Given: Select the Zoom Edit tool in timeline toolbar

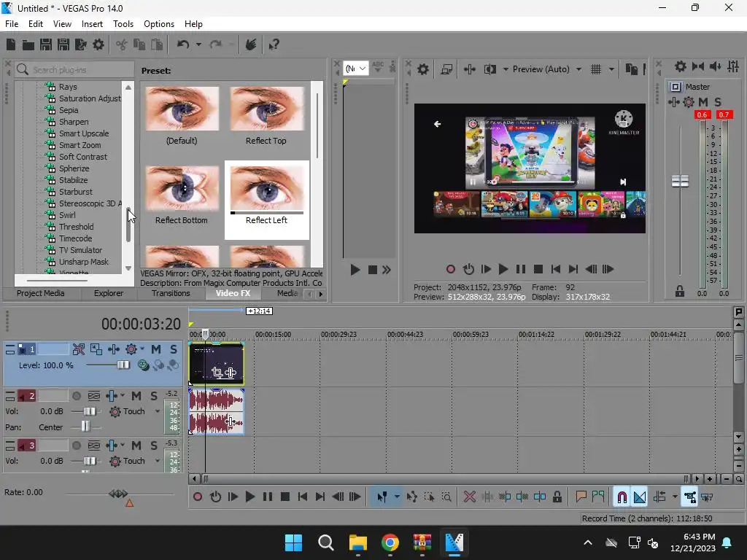Looking at the screenshot, I should [x=446, y=497].
